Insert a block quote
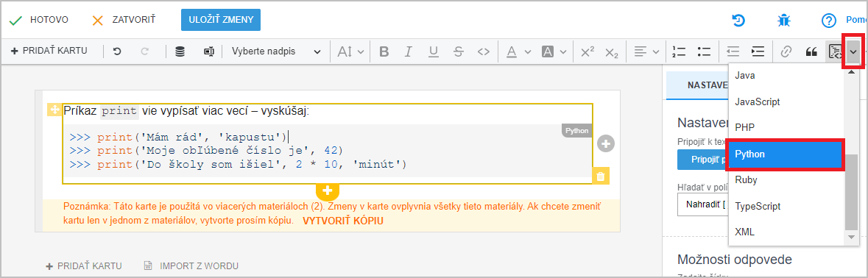868x278 pixels. pos(811,51)
